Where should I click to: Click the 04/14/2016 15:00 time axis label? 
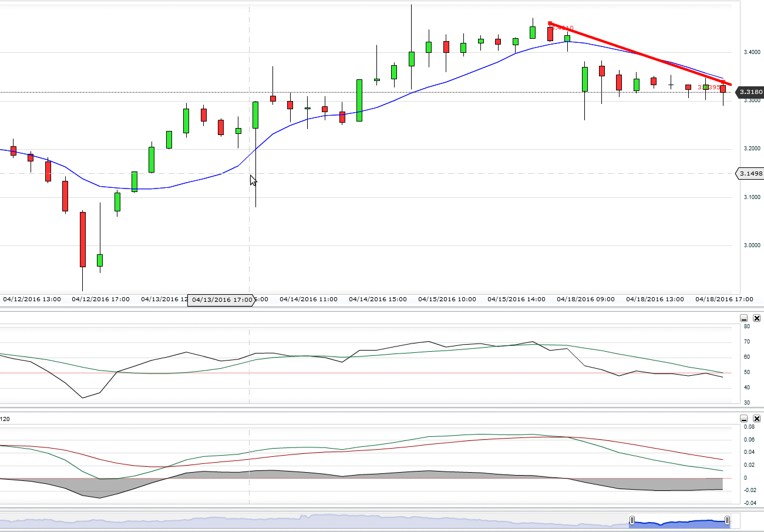click(378, 299)
